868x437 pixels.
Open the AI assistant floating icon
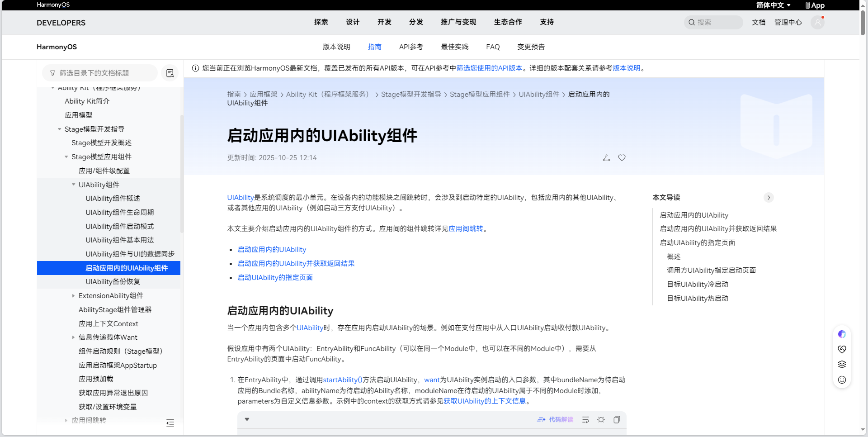pos(842,334)
